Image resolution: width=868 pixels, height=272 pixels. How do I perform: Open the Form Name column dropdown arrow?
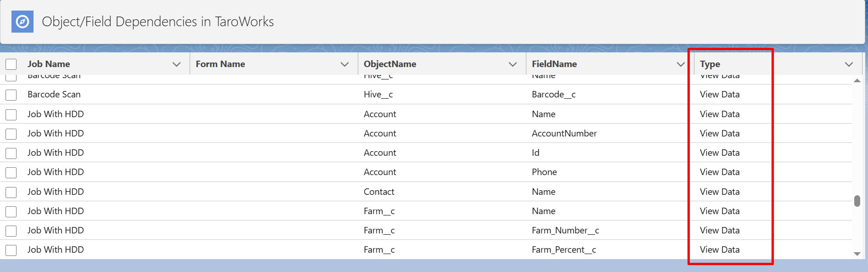344,64
